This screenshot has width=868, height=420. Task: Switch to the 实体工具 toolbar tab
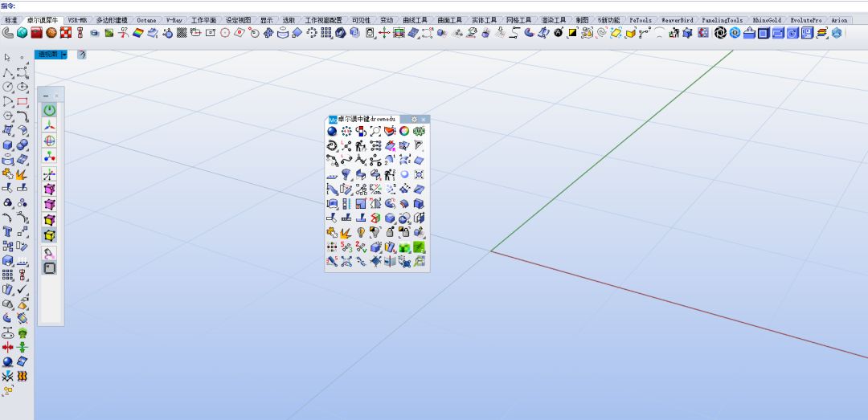tap(485, 20)
